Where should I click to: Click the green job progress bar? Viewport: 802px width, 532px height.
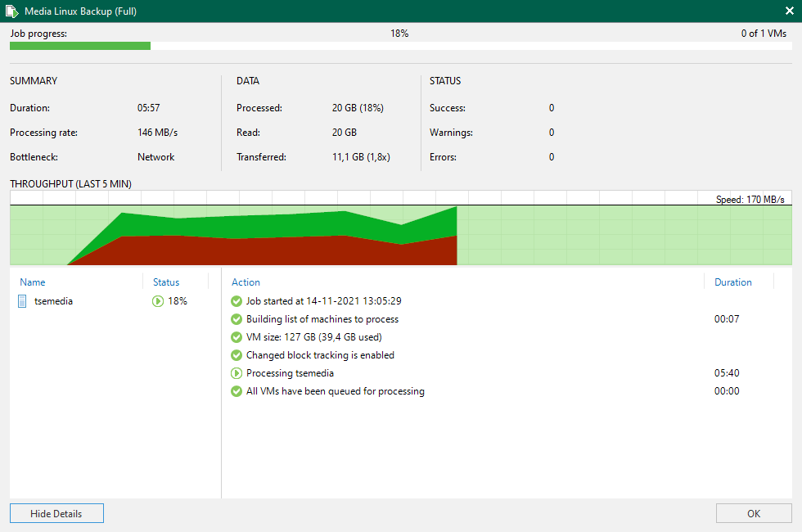point(79,46)
